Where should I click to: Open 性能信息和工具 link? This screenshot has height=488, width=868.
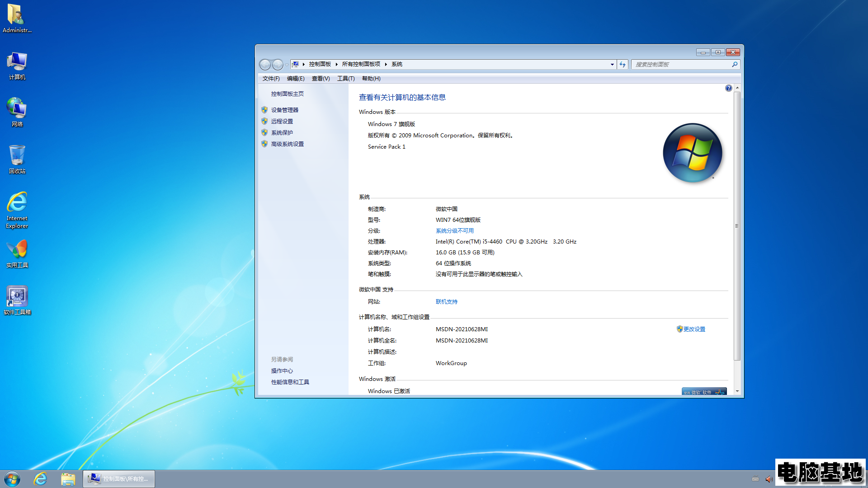pos(290,382)
